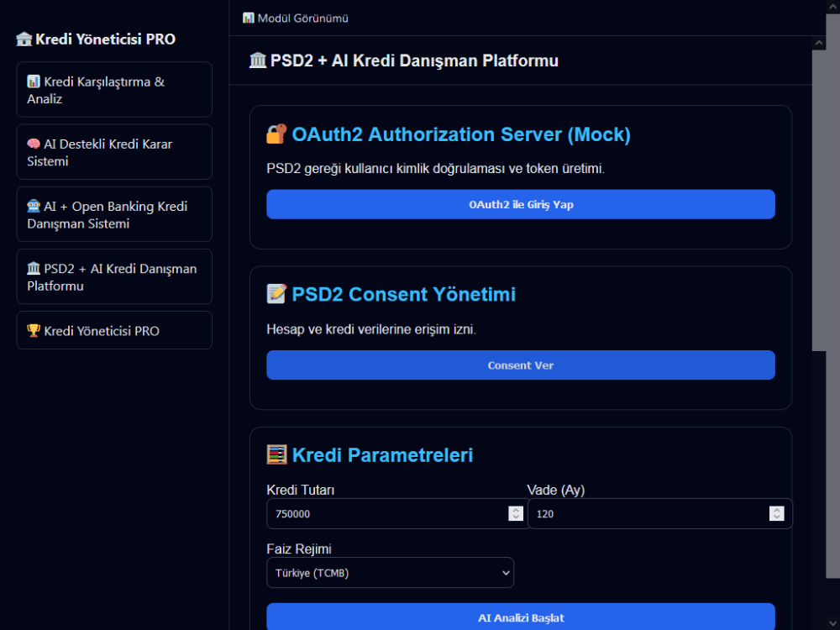Screen dimensions: 840x630
Task: Click the Consent Ver button
Action: 521,365
